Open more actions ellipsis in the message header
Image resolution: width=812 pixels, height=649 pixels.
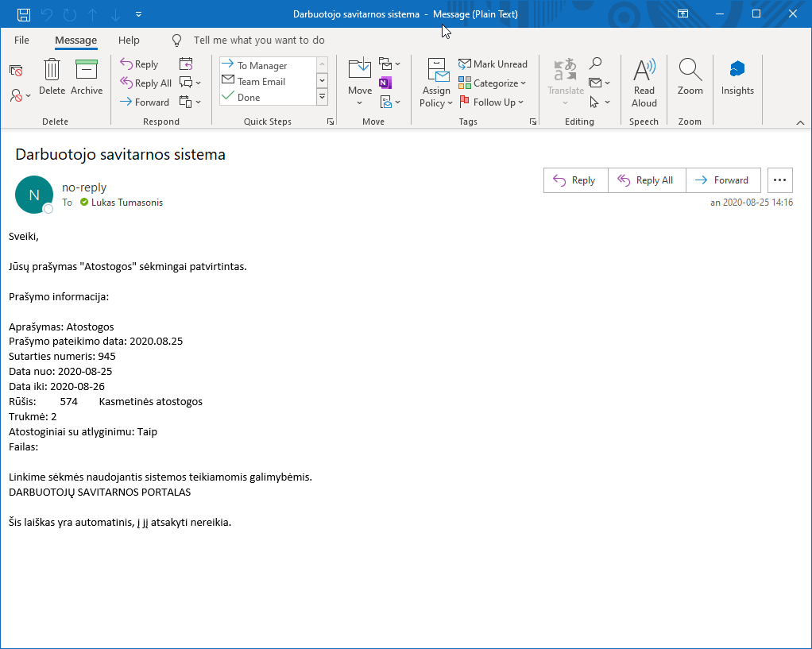[779, 180]
